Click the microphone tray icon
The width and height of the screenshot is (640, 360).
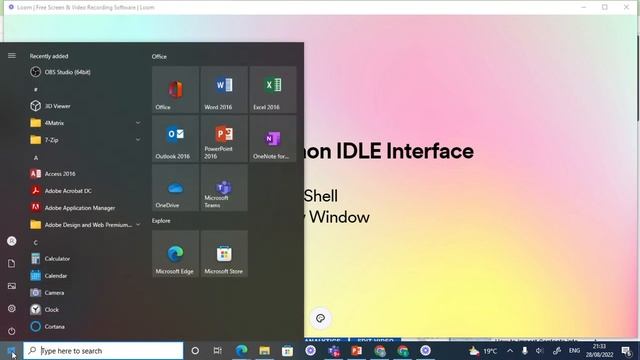click(x=525, y=351)
